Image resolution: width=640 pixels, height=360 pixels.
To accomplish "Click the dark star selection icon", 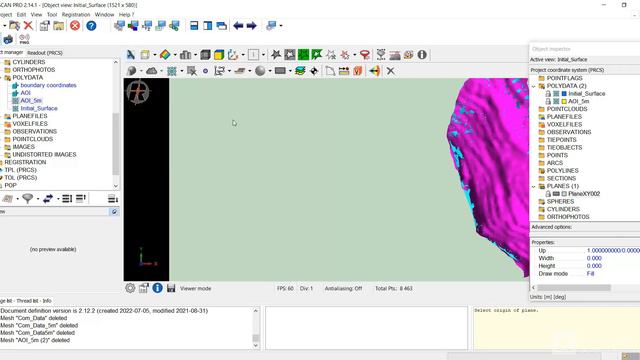I will pyautogui.click(x=276, y=55).
